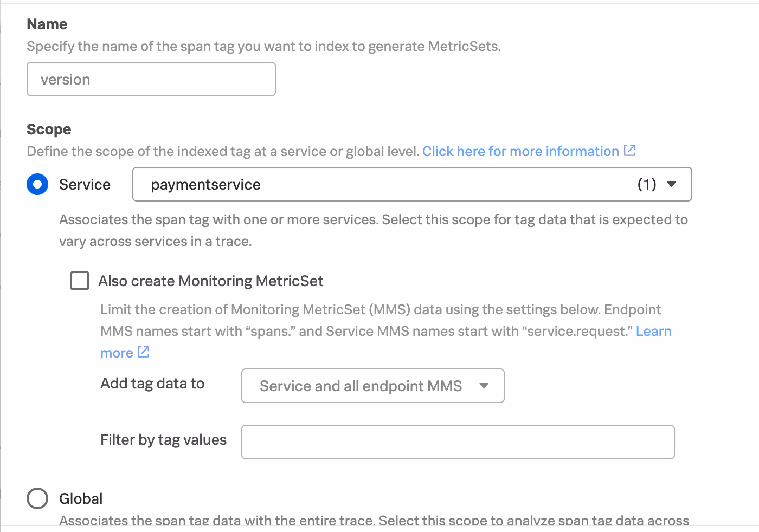Click the external link icon after 'more information'
This screenshot has width=759, height=532.
629,151
